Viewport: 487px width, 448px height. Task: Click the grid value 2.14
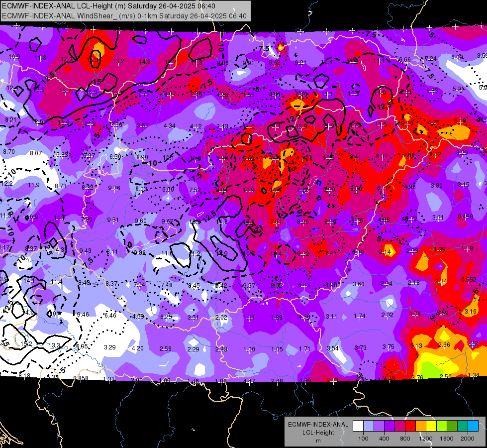point(385,251)
